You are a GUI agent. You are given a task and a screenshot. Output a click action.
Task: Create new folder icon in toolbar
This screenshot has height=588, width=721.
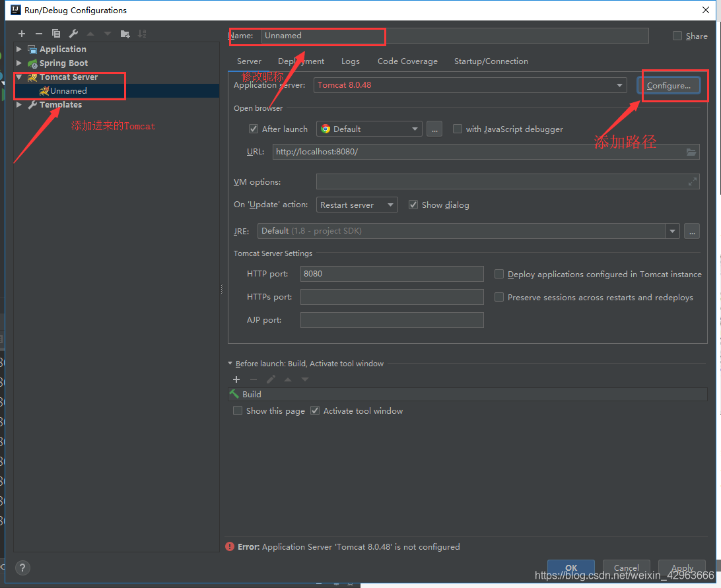click(x=125, y=34)
